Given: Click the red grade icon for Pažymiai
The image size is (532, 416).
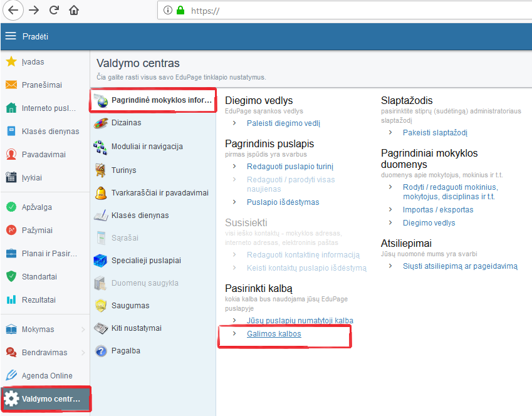Looking at the screenshot, I should [11, 230].
